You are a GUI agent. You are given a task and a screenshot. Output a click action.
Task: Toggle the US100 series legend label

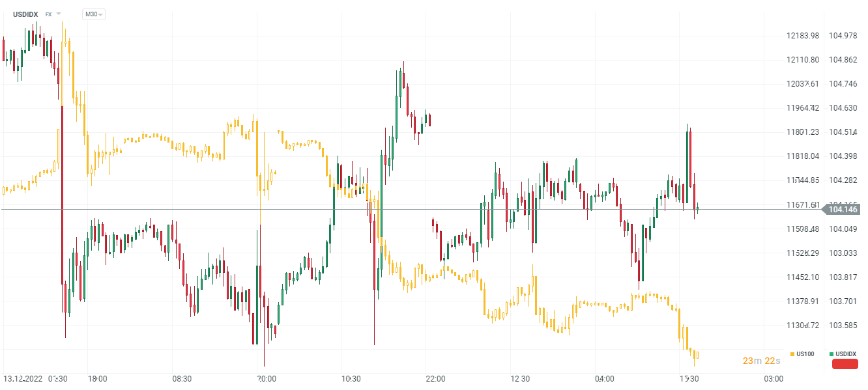[805, 354]
